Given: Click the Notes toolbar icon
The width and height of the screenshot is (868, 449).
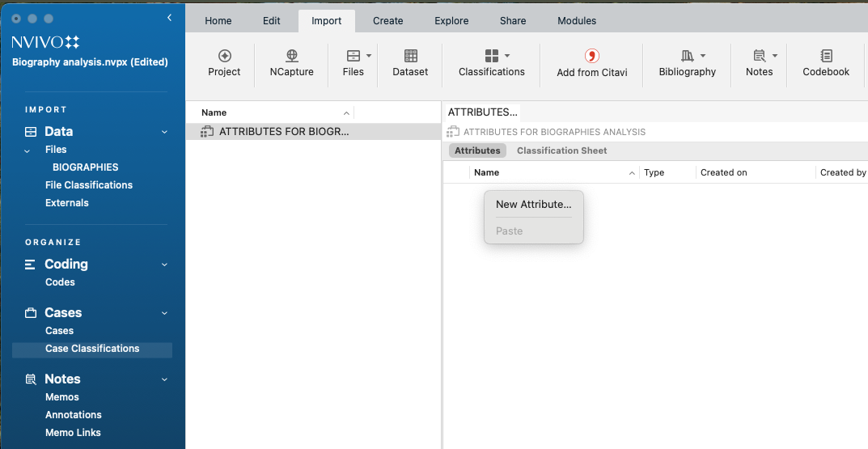Looking at the screenshot, I should (759, 56).
